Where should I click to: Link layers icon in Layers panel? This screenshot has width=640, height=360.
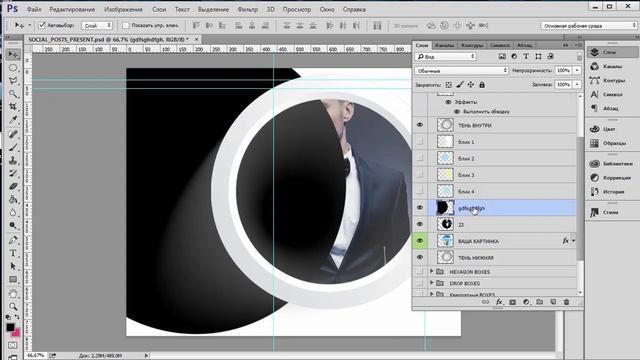point(485,302)
